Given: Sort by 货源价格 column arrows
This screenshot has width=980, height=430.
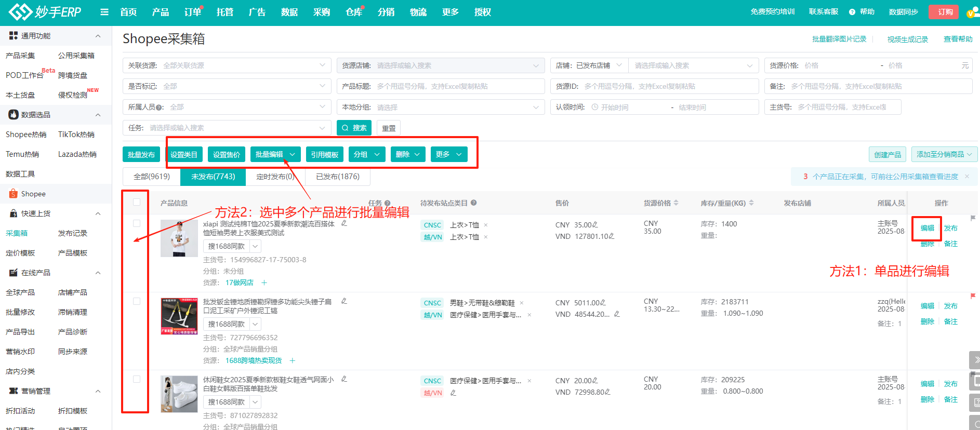Looking at the screenshot, I should pyautogui.click(x=676, y=203).
